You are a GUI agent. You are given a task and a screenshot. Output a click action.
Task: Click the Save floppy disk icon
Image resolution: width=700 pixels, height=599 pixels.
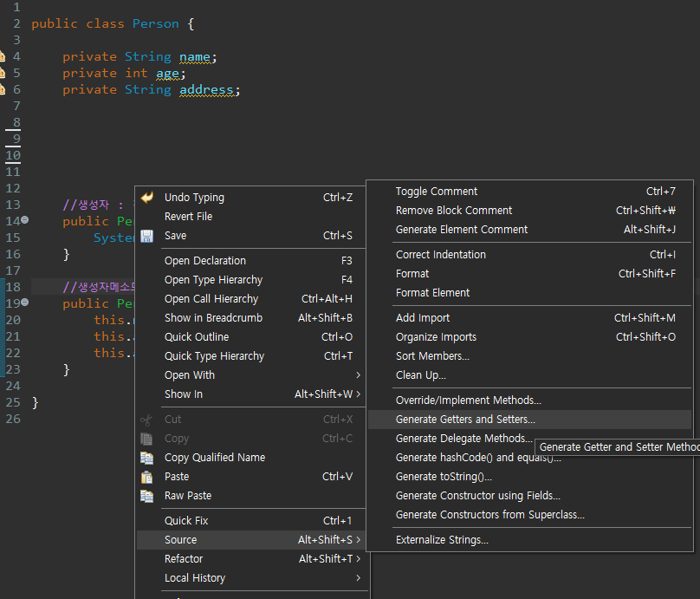(x=147, y=236)
